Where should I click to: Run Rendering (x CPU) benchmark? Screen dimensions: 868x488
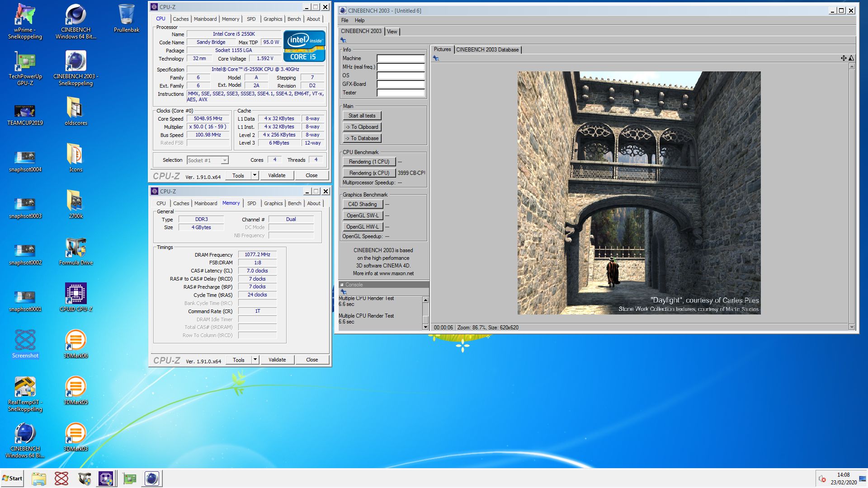coord(369,173)
